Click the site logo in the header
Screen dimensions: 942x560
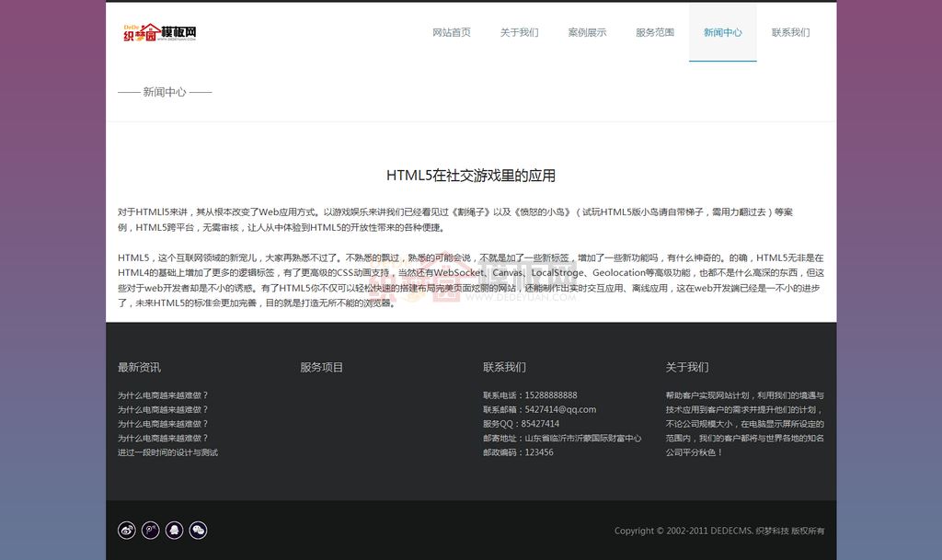pos(160,32)
